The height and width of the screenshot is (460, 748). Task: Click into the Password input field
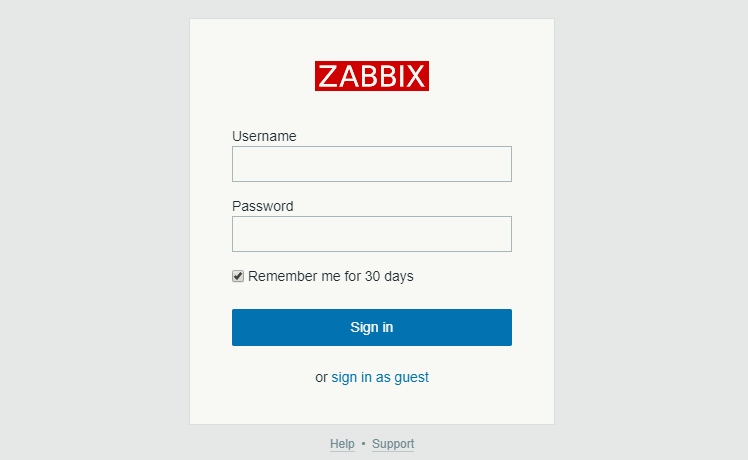(x=372, y=234)
